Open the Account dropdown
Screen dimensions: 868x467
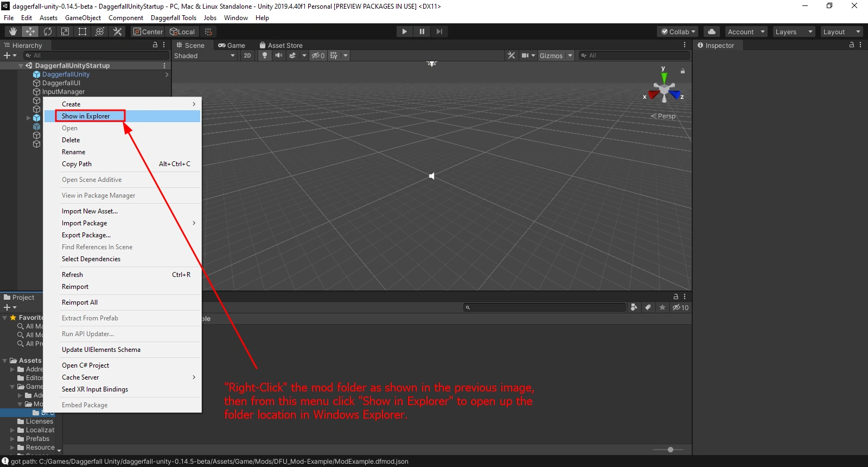pos(746,31)
